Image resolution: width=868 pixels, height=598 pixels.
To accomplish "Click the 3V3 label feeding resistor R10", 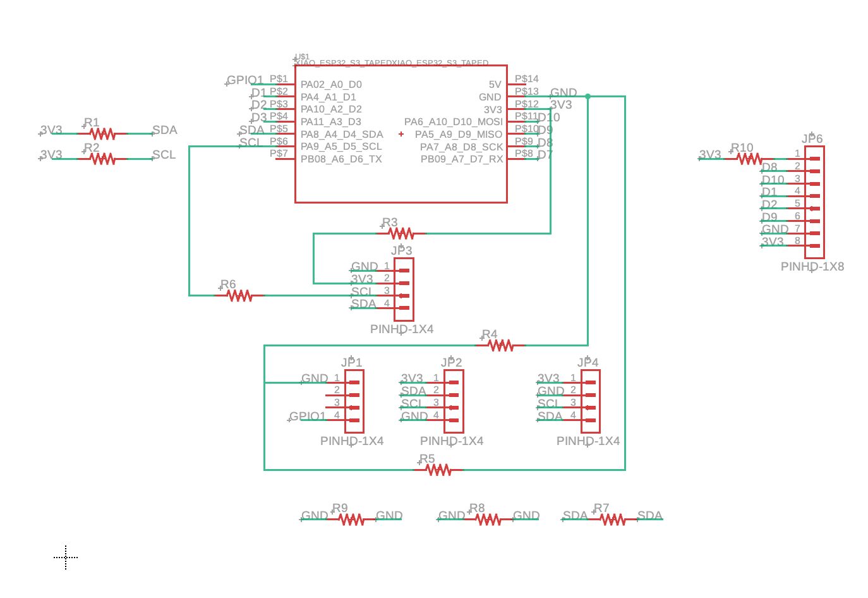I will (x=710, y=155).
